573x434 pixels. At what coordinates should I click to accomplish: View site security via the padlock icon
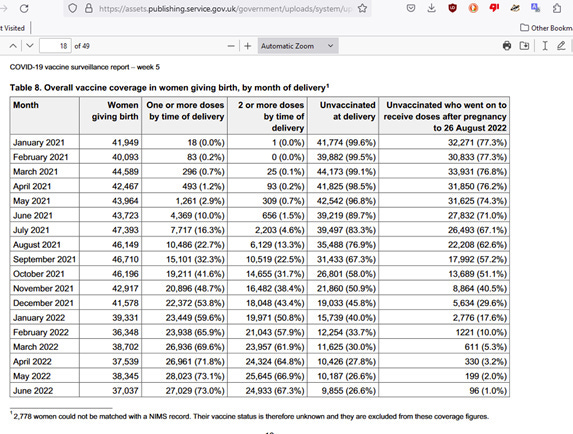coord(89,8)
